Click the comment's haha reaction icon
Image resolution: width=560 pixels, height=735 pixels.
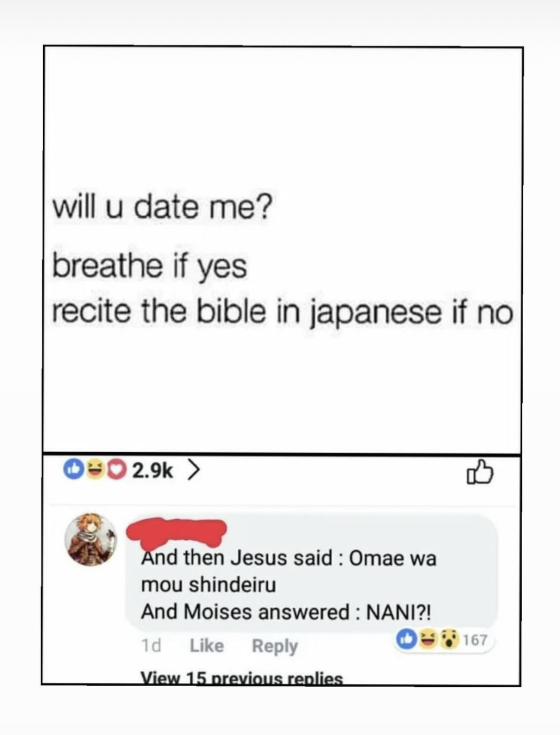coord(427,640)
